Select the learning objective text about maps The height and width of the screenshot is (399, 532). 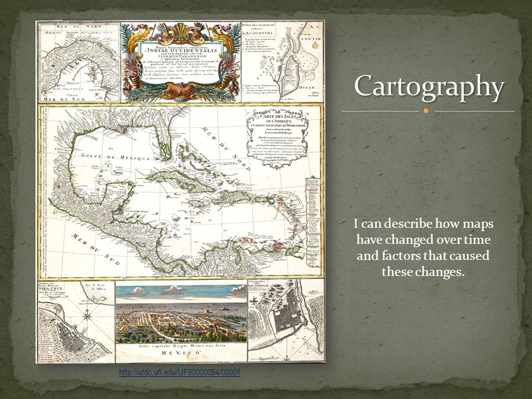pyautogui.click(x=423, y=248)
